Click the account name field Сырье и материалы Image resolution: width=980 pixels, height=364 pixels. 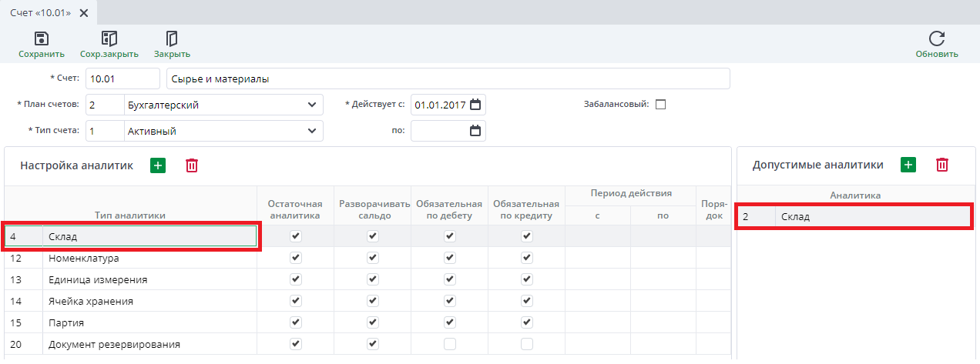447,78
